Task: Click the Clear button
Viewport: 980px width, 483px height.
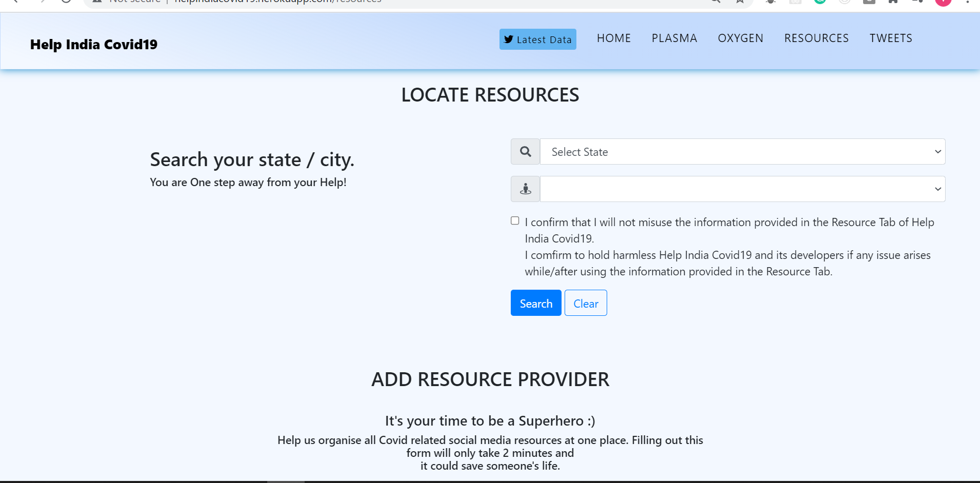Action: point(586,303)
